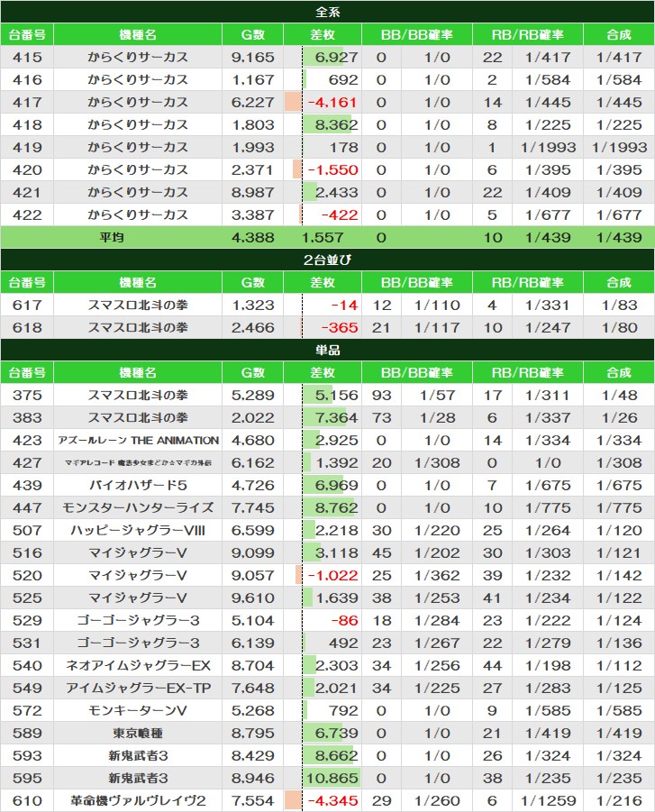Select machine number 415
The width and height of the screenshot is (655, 812).
[27, 57]
